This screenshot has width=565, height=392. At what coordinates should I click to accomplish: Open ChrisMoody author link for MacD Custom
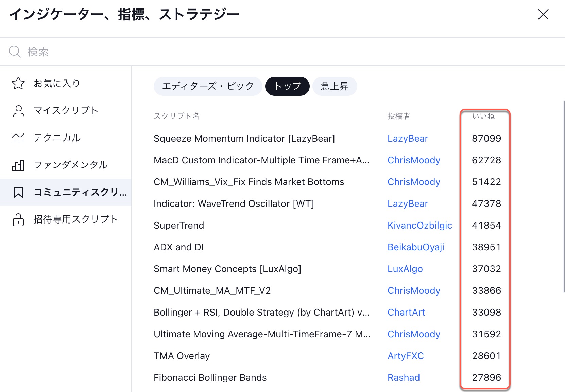pos(414,160)
